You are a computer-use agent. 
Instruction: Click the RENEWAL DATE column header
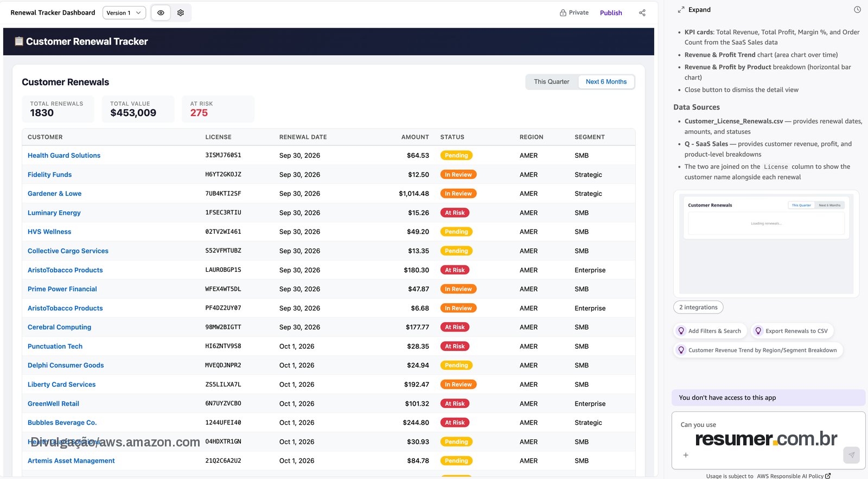pyautogui.click(x=303, y=137)
